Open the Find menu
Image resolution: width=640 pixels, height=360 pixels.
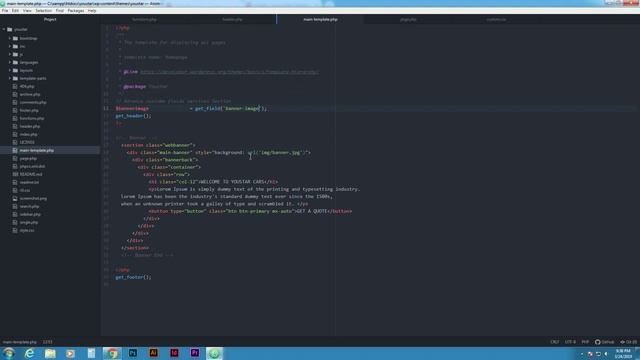pyautogui.click(x=60, y=11)
